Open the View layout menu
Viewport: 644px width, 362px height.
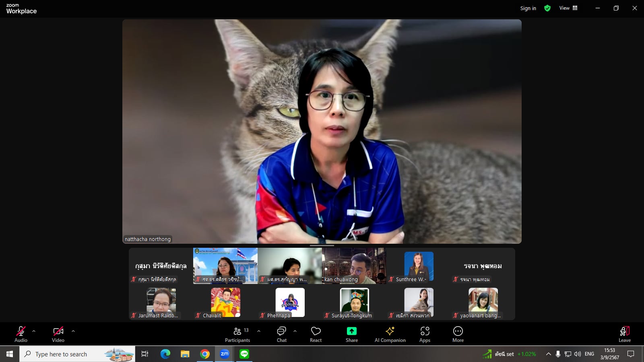(x=568, y=8)
